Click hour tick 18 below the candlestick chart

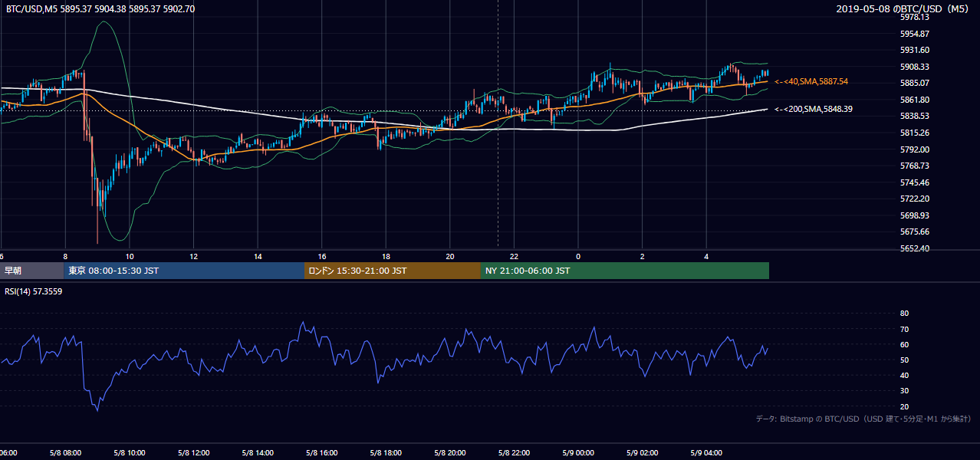tap(386, 257)
